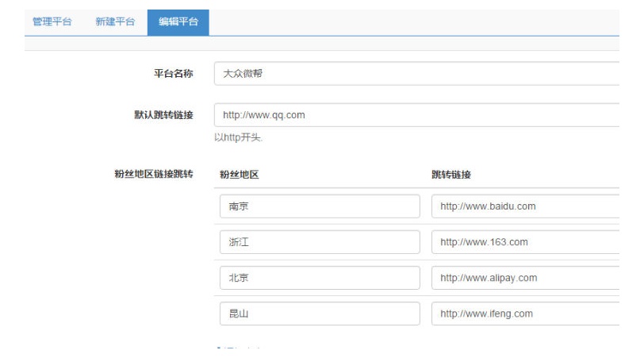Screen dimensions: 644x358
Task: Edit the 昆山 region field
Action: click(x=320, y=314)
